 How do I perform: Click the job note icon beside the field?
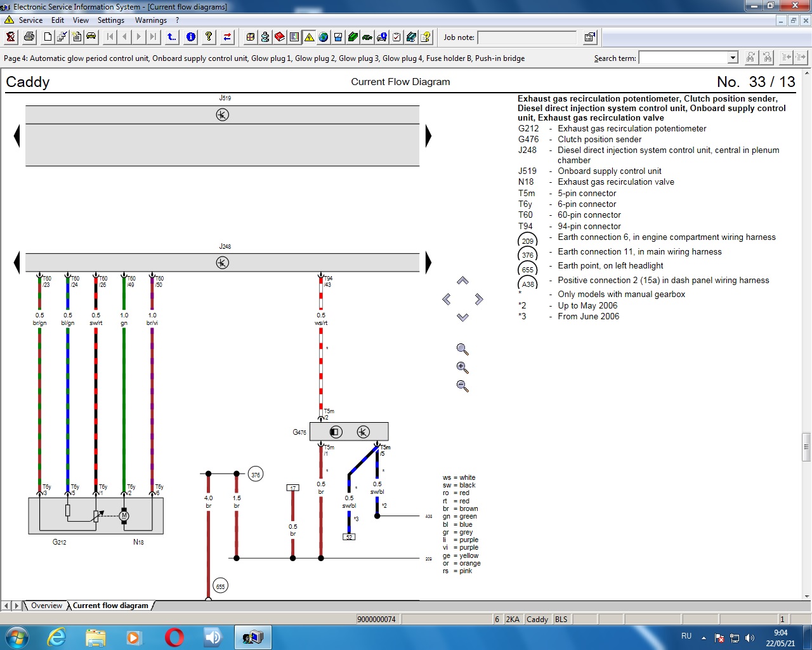click(x=590, y=37)
